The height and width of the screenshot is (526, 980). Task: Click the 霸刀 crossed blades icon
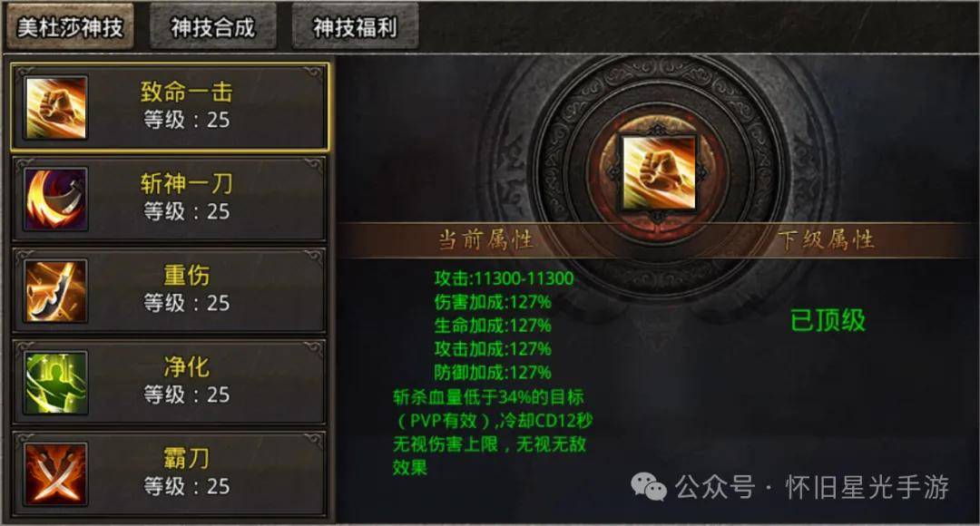pos(55,474)
